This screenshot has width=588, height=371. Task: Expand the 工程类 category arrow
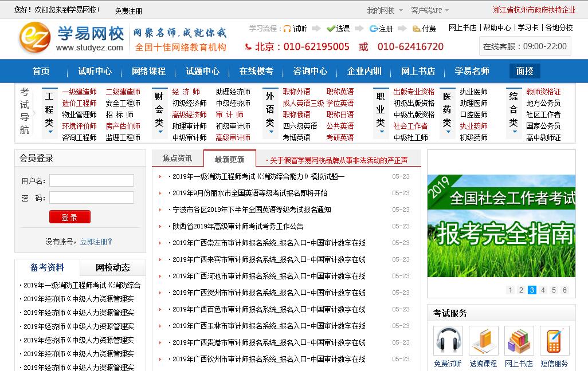50,132
